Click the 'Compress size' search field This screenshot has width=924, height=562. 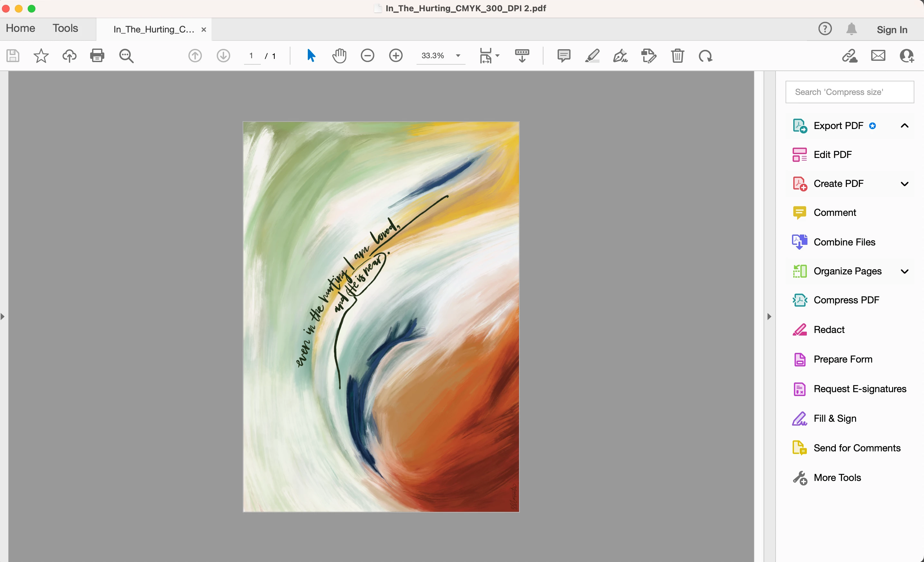click(849, 92)
